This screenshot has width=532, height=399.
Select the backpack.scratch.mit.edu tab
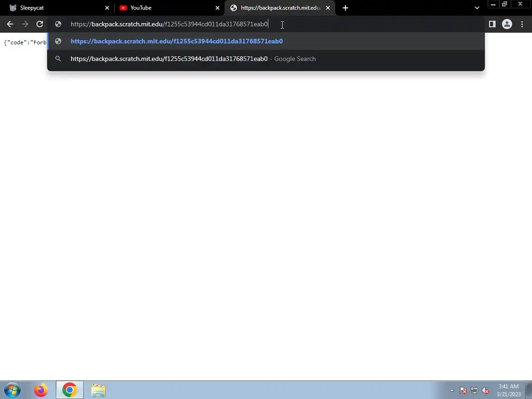click(x=280, y=8)
